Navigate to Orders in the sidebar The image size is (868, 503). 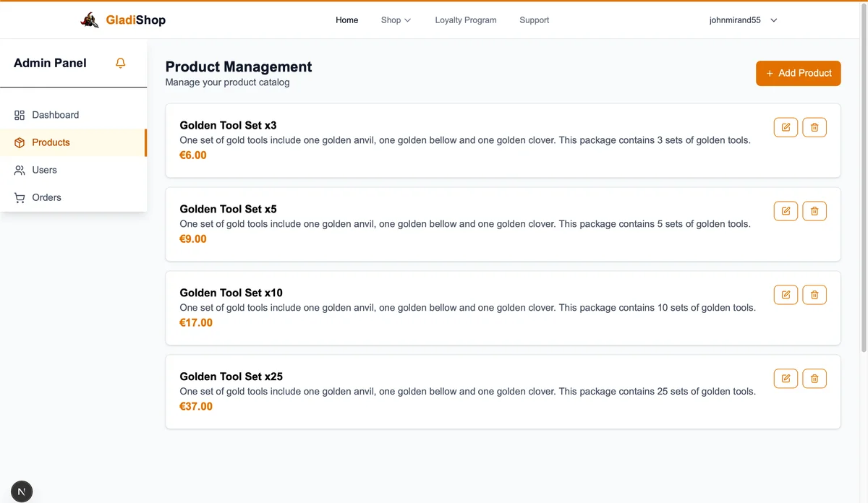point(46,197)
